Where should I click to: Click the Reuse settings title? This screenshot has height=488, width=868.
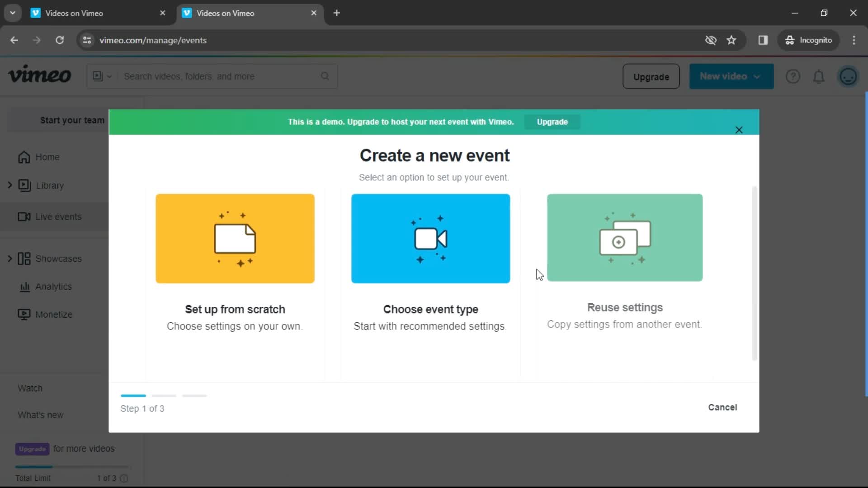click(x=625, y=308)
